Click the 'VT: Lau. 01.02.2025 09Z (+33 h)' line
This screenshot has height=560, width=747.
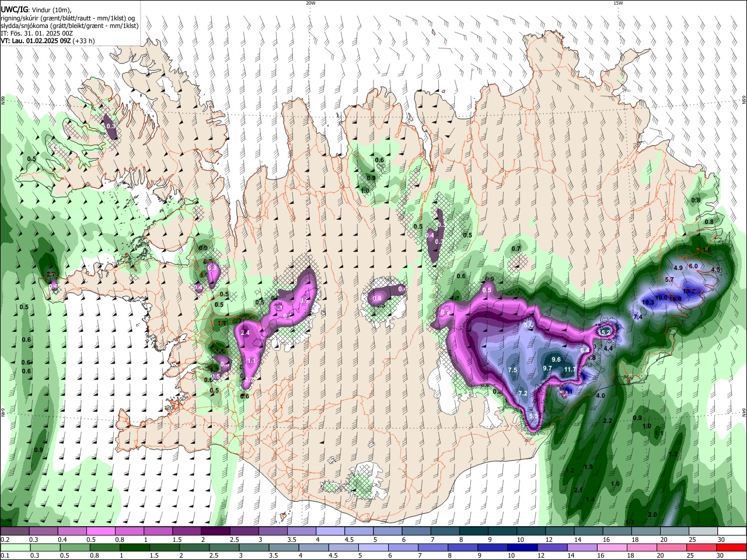click(x=48, y=41)
